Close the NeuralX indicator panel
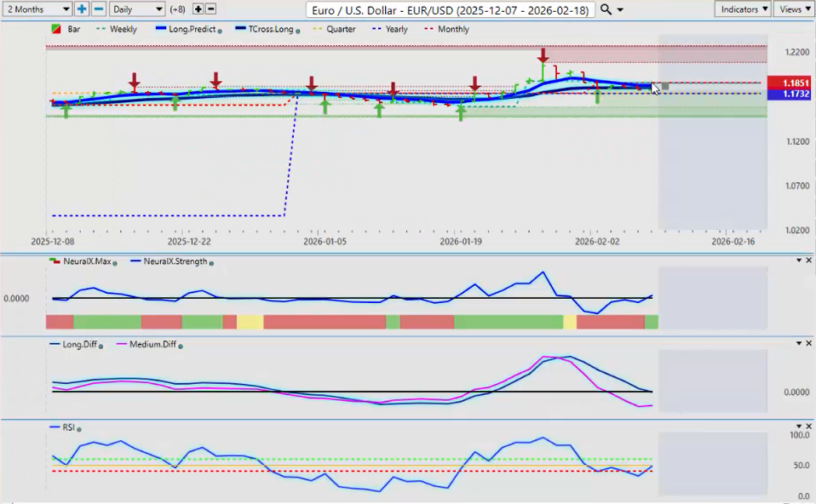This screenshot has height=504, width=816. tap(808, 260)
